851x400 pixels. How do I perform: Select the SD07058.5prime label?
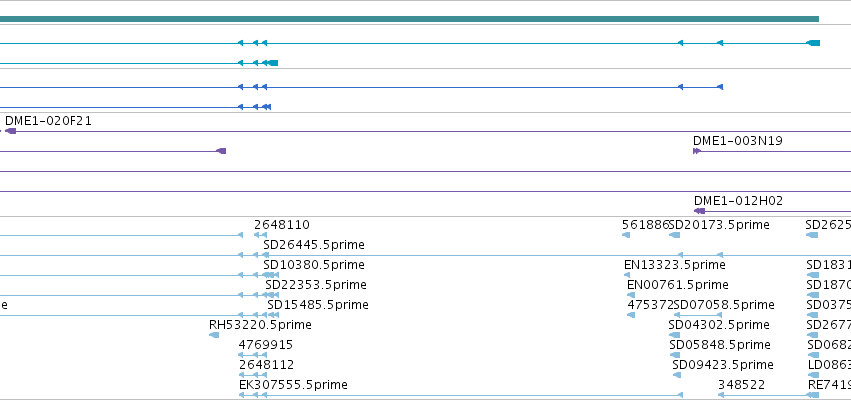point(724,305)
